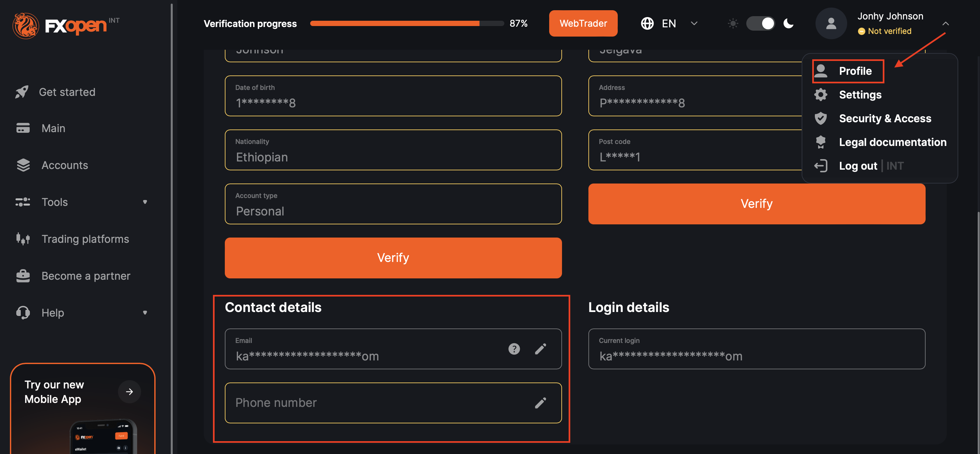This screenshot has width=980, height=454.
Task: Click the pencil edit icon for Email
Action: (540, 349)
